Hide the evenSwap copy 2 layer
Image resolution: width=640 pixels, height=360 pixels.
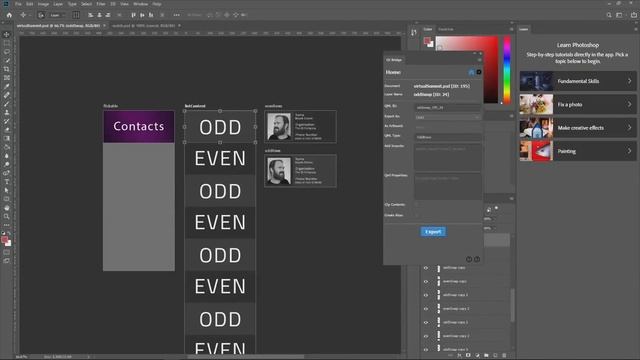pos(426,309)
